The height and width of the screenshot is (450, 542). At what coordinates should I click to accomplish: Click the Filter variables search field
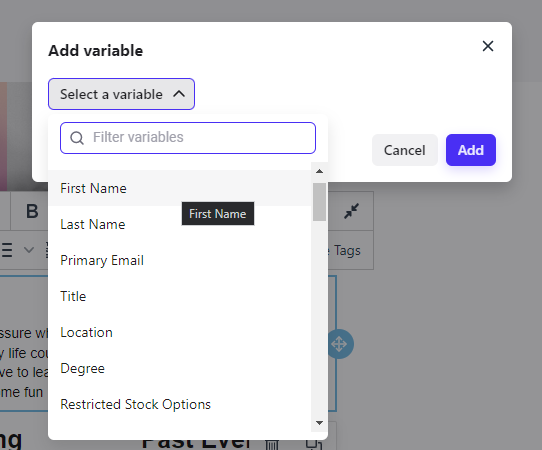tap(188, 138)
